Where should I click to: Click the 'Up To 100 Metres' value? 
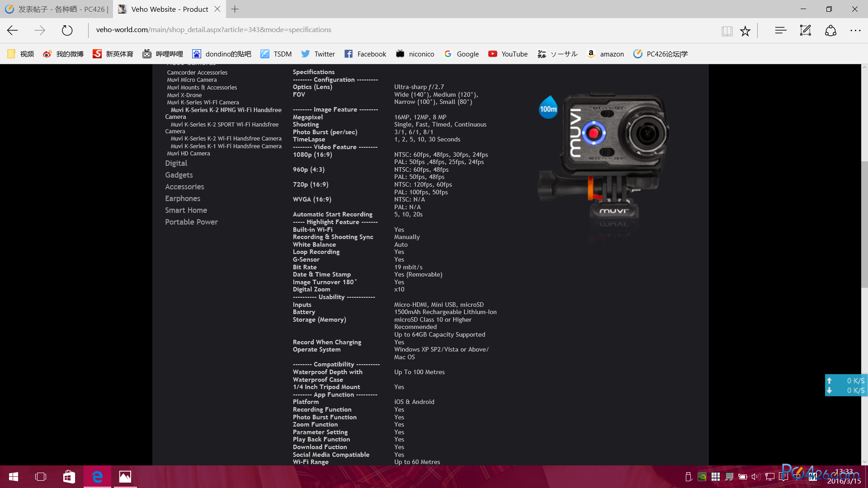pos(420,372)
